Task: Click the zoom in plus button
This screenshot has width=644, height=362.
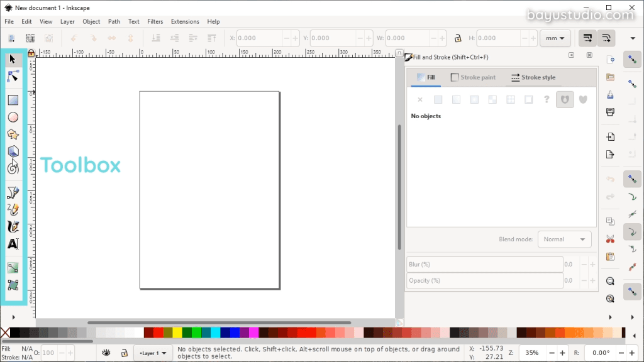Action: coord(563,353)
